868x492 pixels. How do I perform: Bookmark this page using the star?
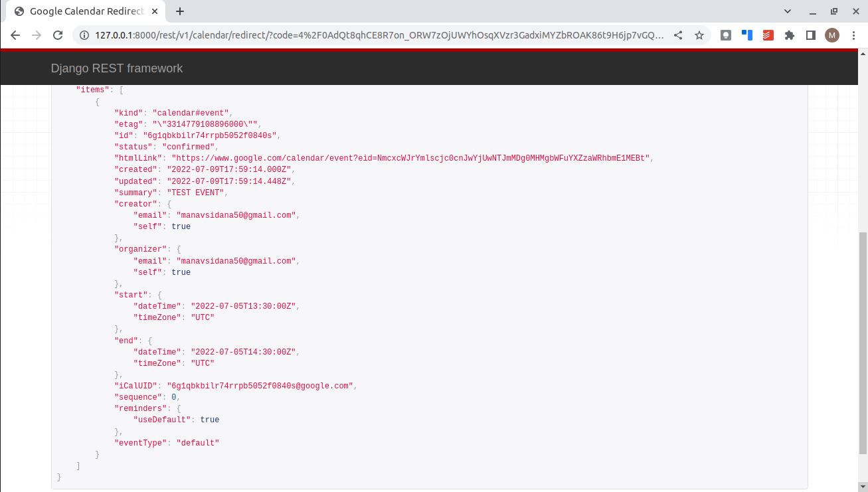[x=699, y=35]
